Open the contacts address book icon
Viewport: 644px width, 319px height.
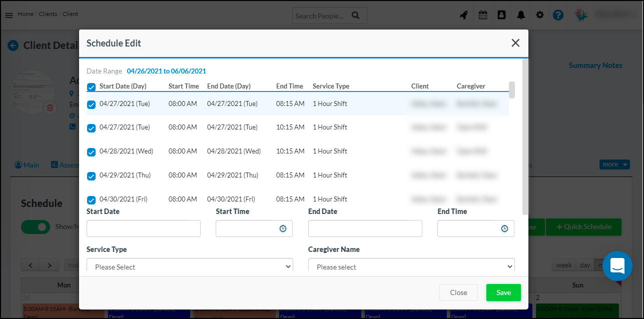(x=501, y=15)
